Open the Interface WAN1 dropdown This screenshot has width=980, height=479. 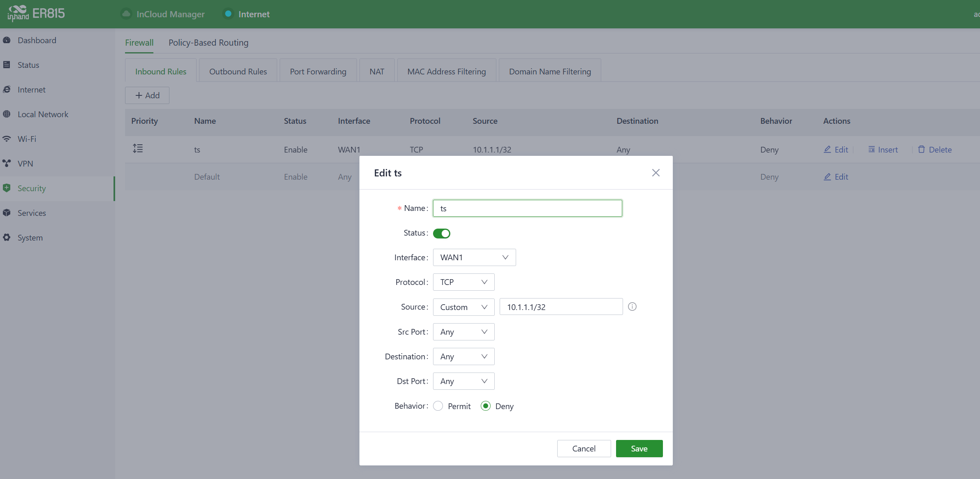tap(474, 257)
